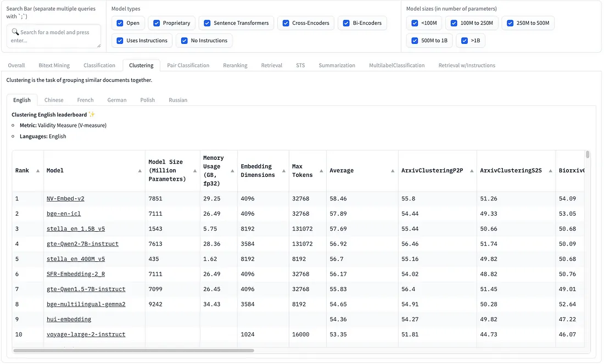
Task: Select the Clustering tab
Action: pyautogui.click(x=141, y=65)
